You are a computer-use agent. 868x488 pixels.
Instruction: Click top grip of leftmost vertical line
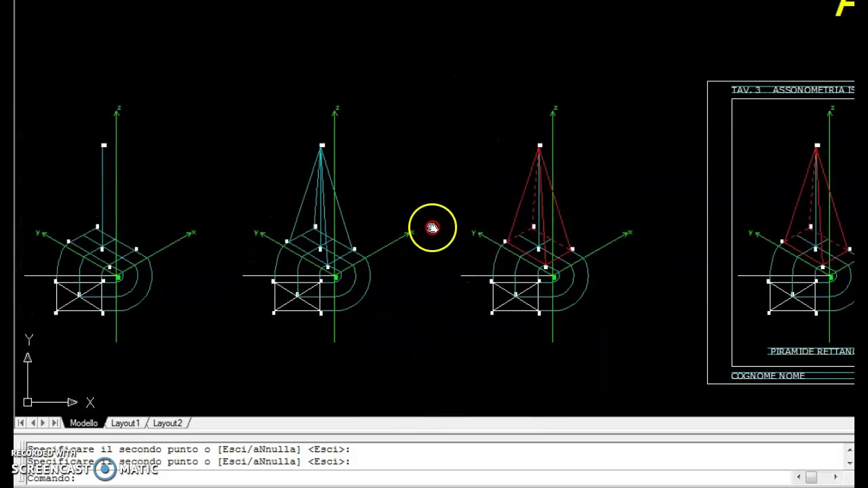pyautogui.click(x=104, y=145)
